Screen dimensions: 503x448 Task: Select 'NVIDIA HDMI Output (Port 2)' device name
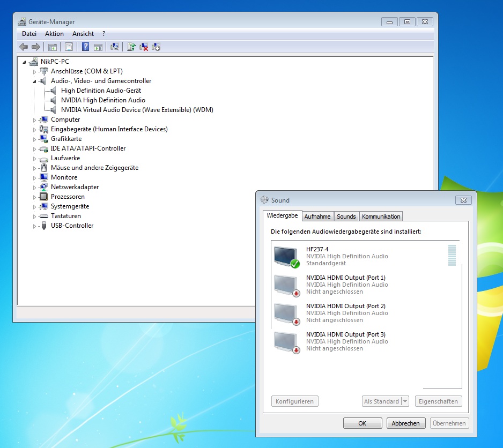click(x=345, y=306)
